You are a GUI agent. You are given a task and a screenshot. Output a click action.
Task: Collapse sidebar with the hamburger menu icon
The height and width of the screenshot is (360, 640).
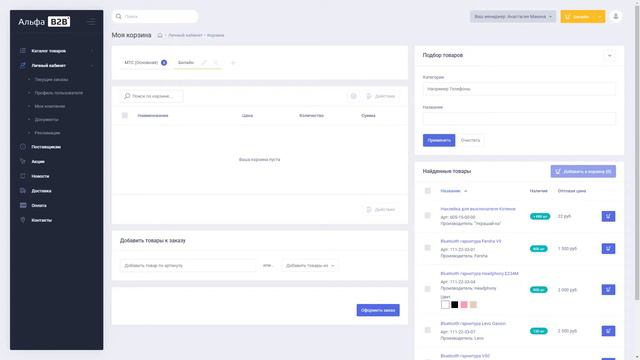(x=91, y=22)
